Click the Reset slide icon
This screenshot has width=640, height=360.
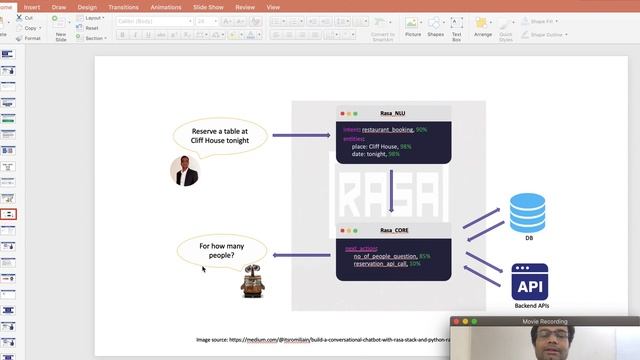coord(80,28)
